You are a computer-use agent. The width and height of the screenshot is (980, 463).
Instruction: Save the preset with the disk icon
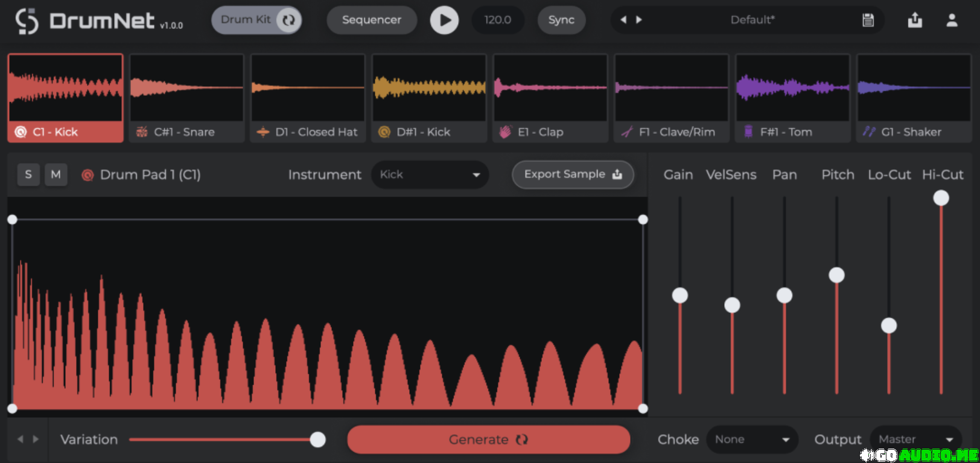868,20
